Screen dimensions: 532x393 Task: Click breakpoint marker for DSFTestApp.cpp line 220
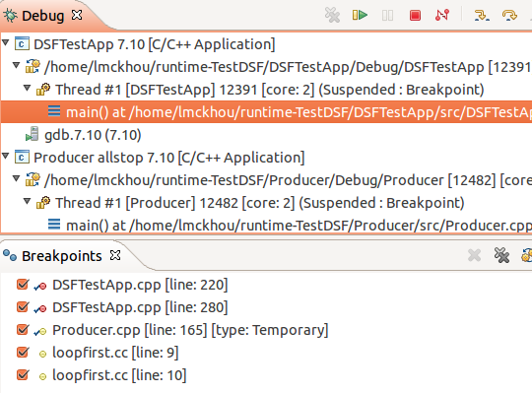point(40,287)
